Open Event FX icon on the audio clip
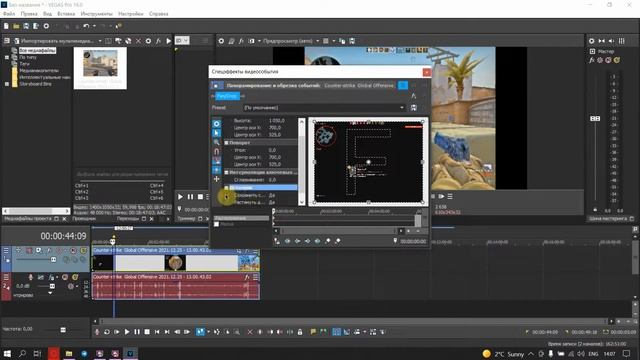This screenshot has width=640, height=360. coord(247,277)
